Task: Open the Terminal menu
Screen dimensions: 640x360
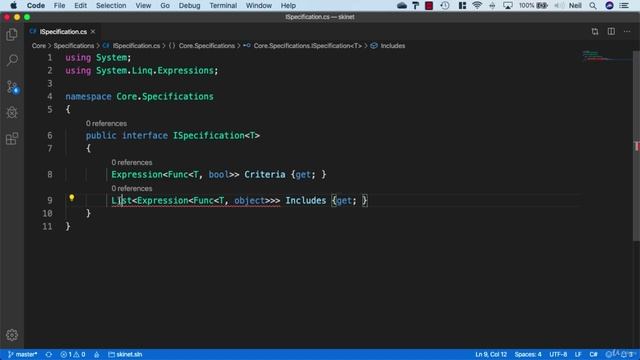Action: click(223, 5)
